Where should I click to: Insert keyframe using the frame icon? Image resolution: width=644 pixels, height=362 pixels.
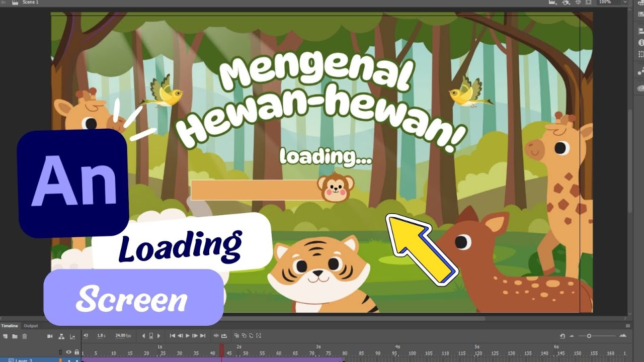click(151, 336)
